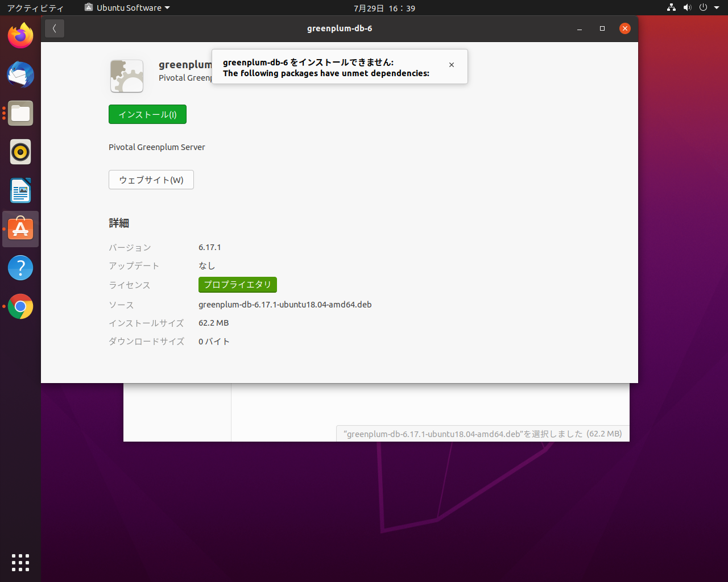Click the source filename greenplum-db-6.17.1-ubuntu18.04-amd64.deb
Viewport: 728px width, 582px height.
point(285,305)
